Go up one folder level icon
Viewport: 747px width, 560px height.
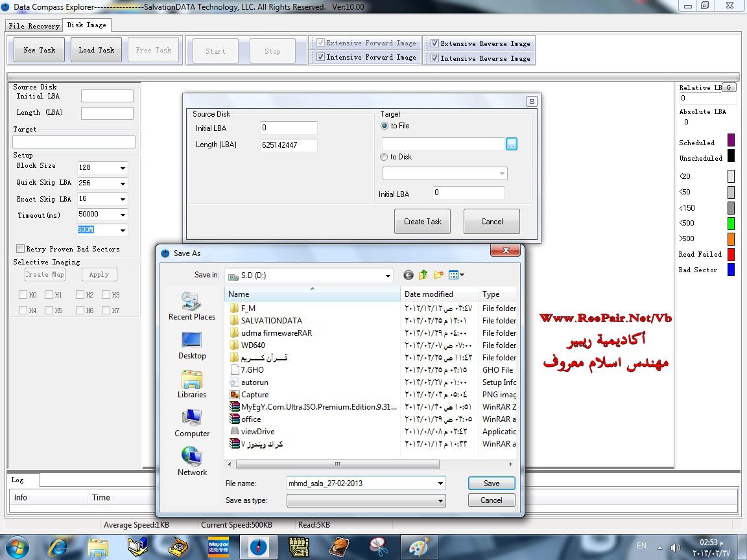coord(423,275)
